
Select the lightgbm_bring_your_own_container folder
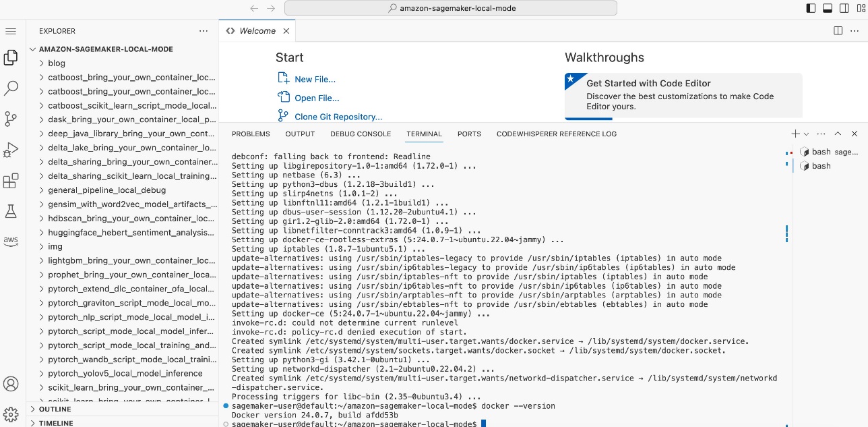[x=123, y=260]
